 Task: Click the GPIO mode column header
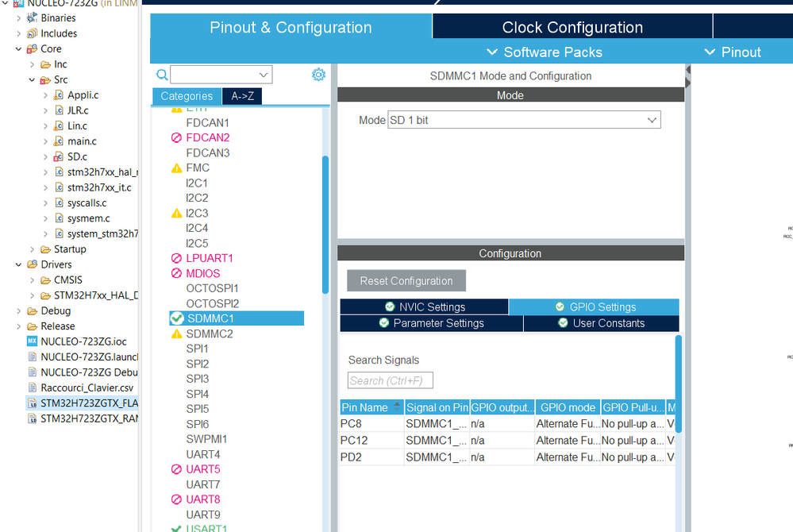(x=568, y=407)
